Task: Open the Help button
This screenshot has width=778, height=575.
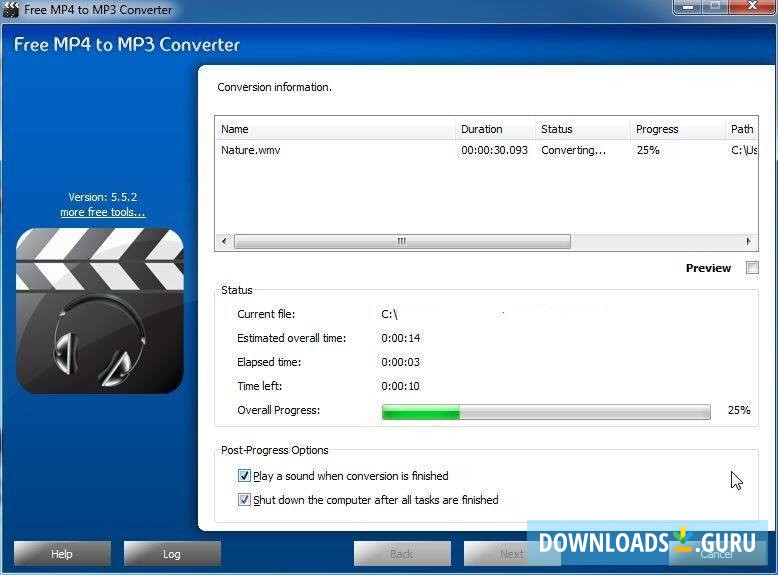Action: (x=62, y=554)
